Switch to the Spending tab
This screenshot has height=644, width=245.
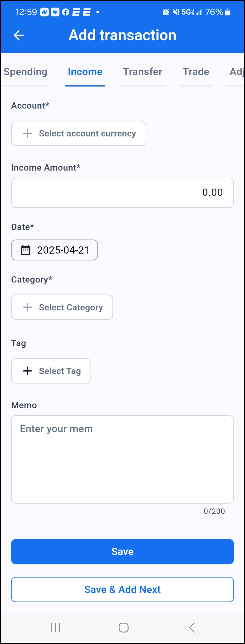(x=25, y=72)
